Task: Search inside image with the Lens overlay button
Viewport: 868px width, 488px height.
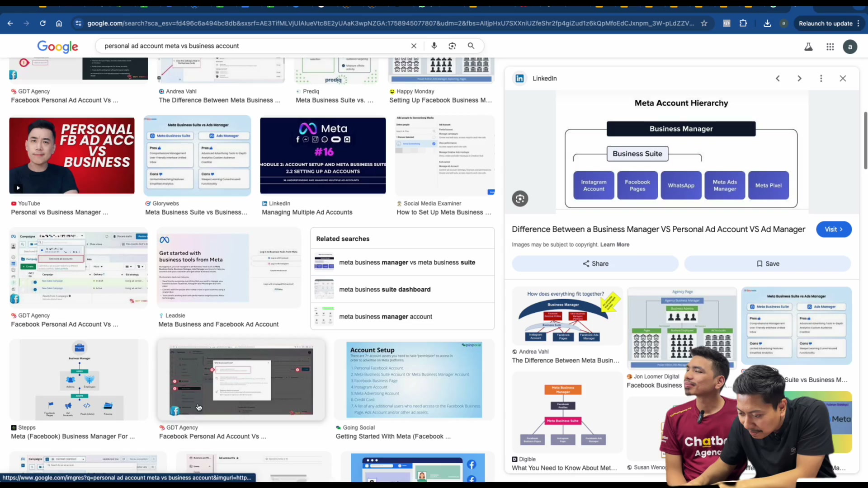Action: pos(520,198)
